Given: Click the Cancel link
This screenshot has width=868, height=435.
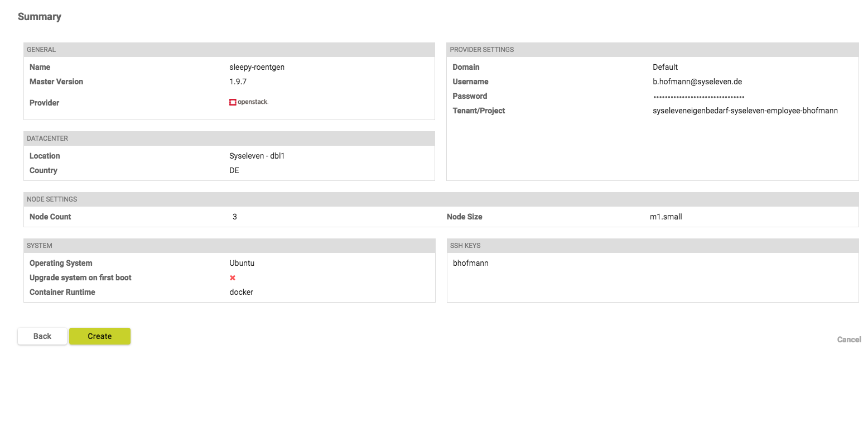Looking at the screenshot, I should pyautogui.click(x=848, y=339).
